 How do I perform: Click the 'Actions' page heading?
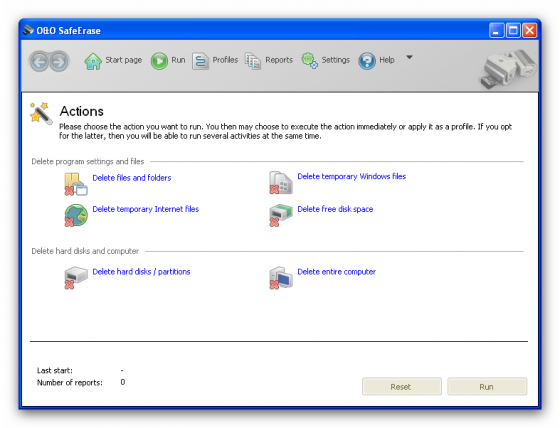click(x=82, y=111)
